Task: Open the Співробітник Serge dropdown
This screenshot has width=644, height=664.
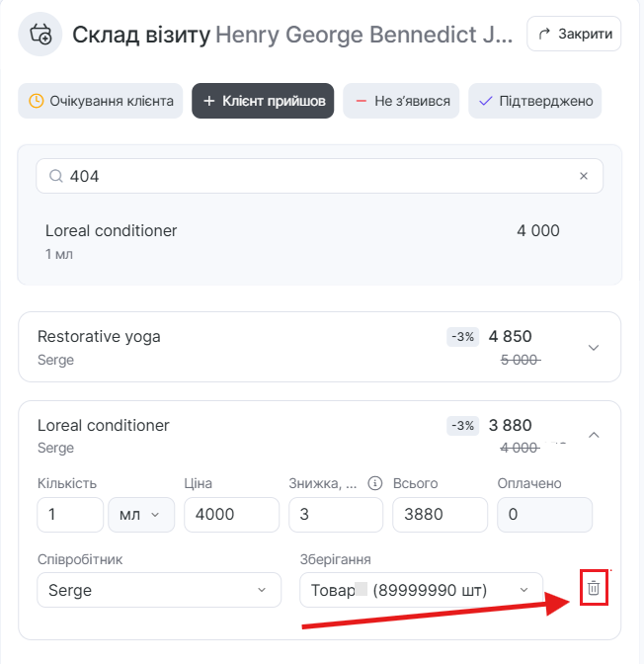Action: (x=158, y=590)
